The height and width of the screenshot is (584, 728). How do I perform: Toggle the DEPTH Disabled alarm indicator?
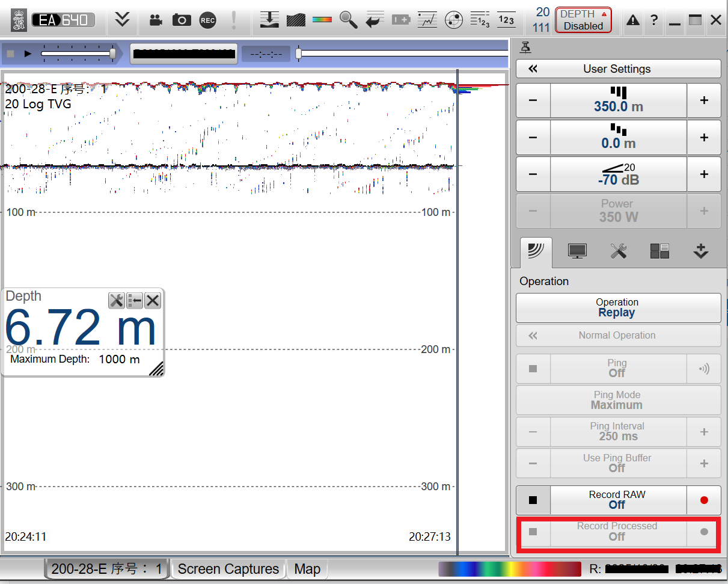[x=583, y=20]
